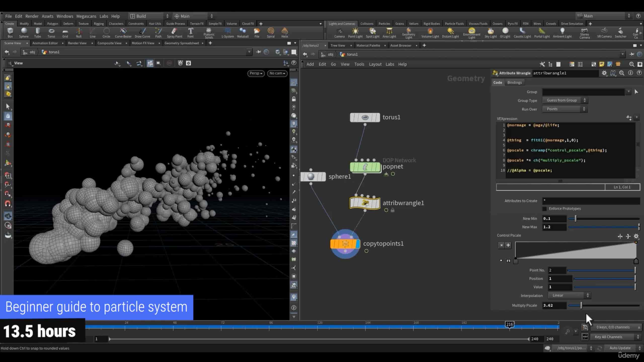Remove ramp point with x button
The width and height of the screenshot is (644, 362).
(501, 245)
